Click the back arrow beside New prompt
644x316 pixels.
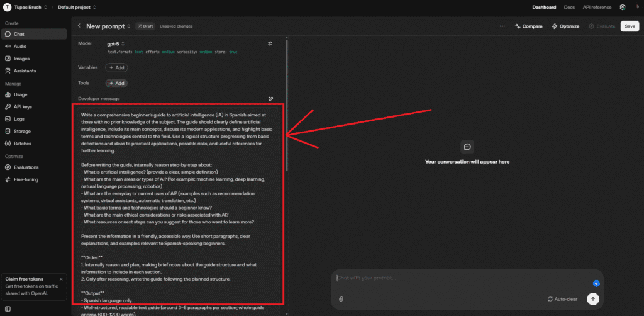point(79,26)
